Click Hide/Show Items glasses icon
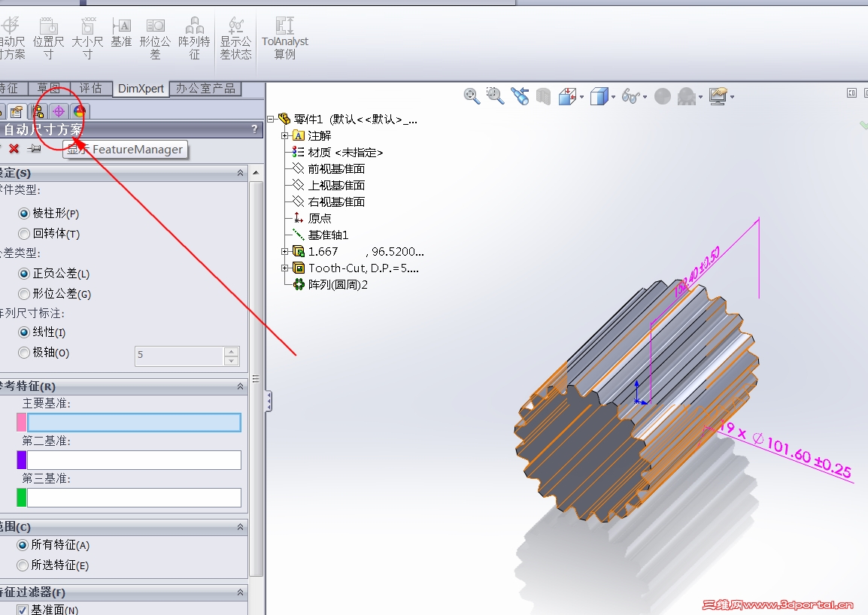This screenshot has width=868, height=615. 630,96
